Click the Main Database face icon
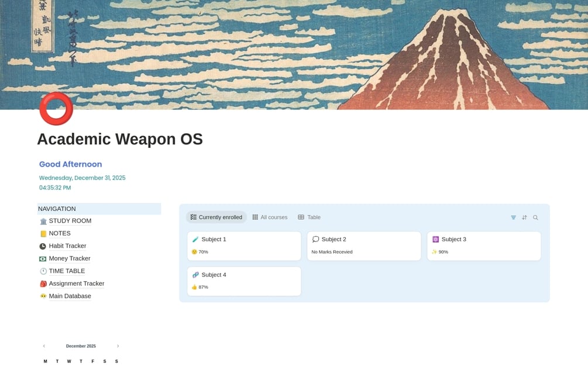Viewport: 588px width, 367px height. (43, 296)
